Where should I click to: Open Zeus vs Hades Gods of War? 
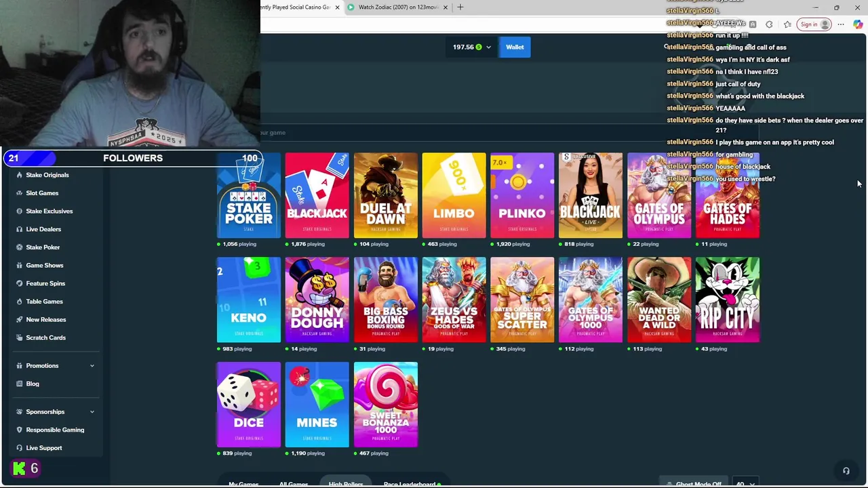(x=454, y=300)
